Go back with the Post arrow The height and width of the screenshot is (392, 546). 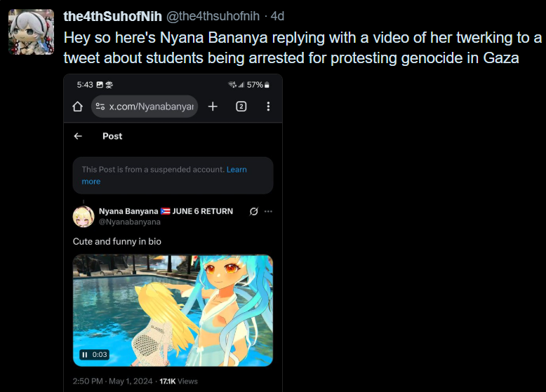click(x=78, y=136)
